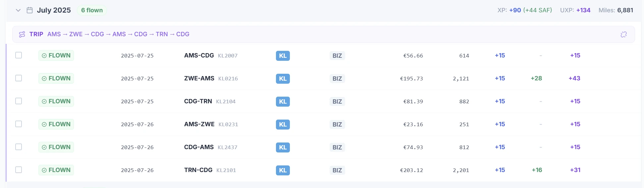Click the green +16 SAF value

pos(537,170)
